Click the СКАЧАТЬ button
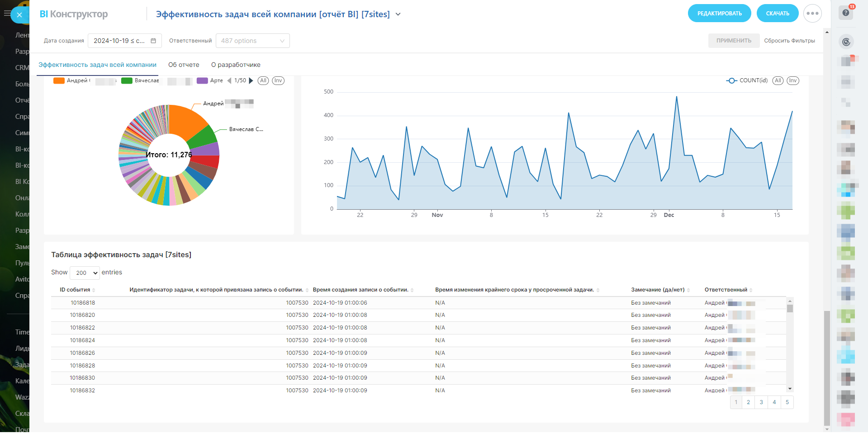This screenshot has height=433, width=868. click(777, 14)
